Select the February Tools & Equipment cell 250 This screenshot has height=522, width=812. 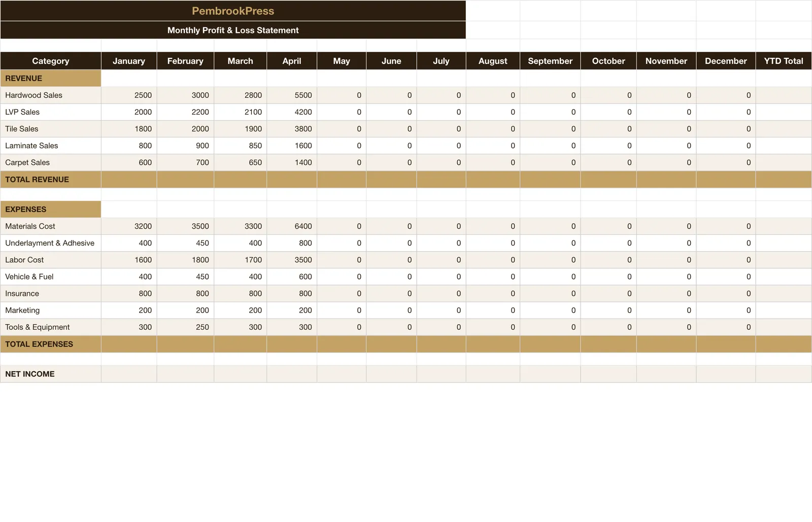(x=185, y=327)
